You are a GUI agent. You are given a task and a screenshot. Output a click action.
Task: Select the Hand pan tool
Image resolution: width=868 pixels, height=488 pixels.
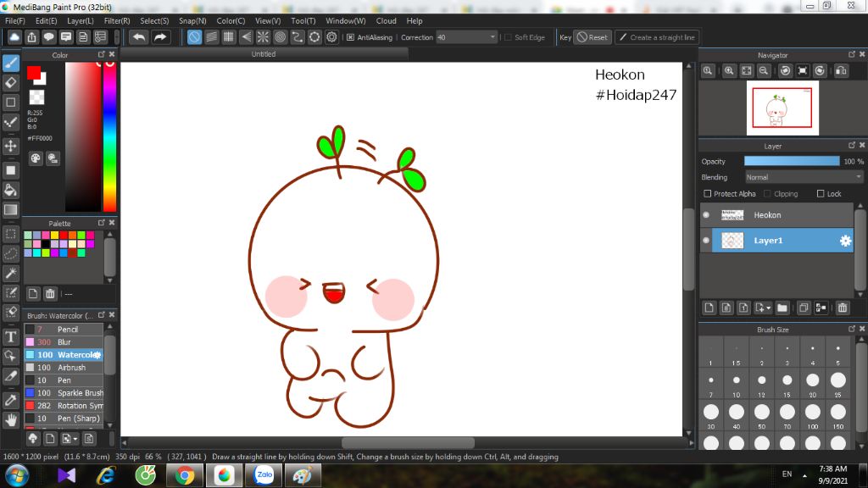pyautogui.click(x=11, y=420)
